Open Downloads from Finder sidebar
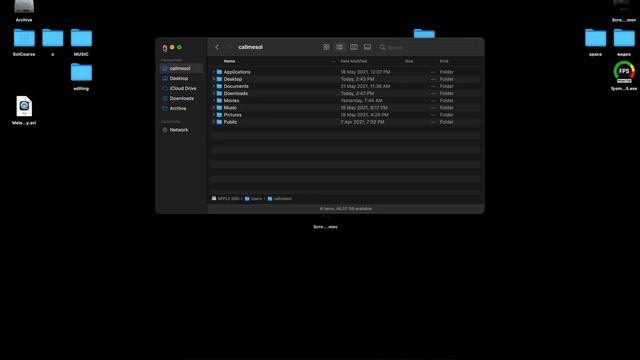 (181, 98)
